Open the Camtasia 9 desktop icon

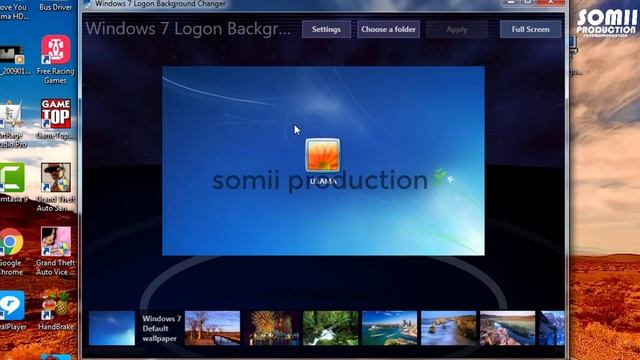(13, 182)
